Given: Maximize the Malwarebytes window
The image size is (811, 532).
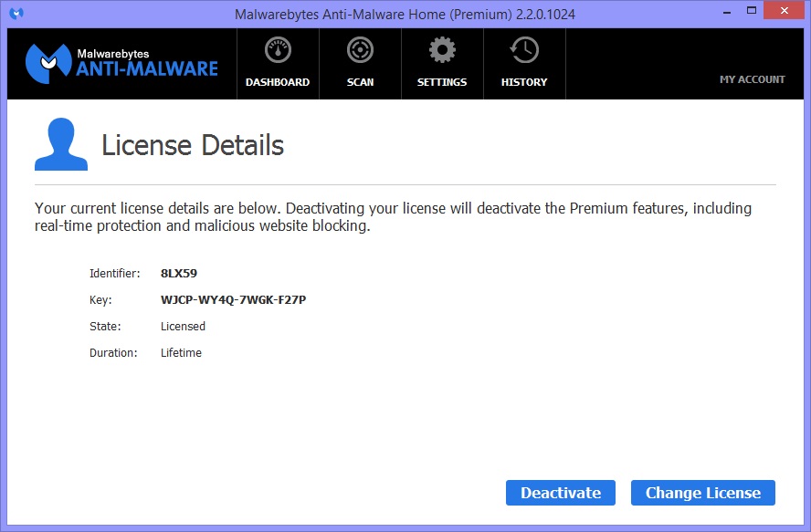Looking at the screenshot, I should click(752, 10).
